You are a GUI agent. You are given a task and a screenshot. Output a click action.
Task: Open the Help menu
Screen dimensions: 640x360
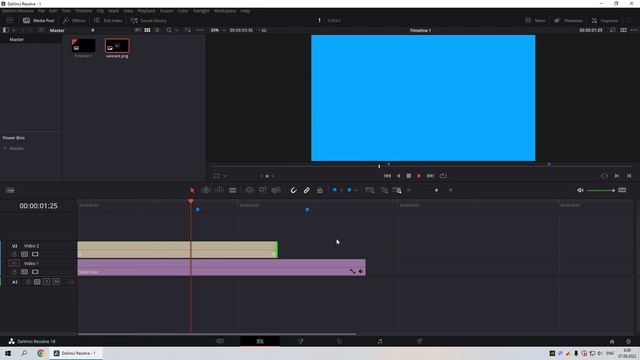pyautogui.click(x=245, y=11)
